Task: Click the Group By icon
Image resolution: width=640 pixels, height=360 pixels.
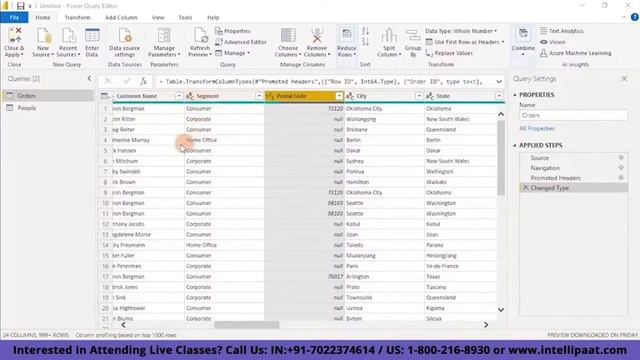Action: pyautogui.click(x=413, y=36)
